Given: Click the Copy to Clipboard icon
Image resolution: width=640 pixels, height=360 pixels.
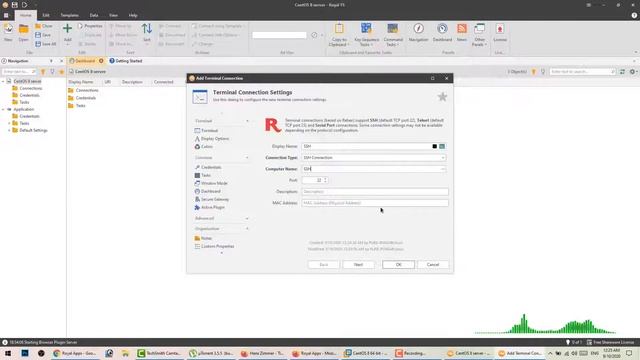Looking at the screenshot, I should (339, 29).
